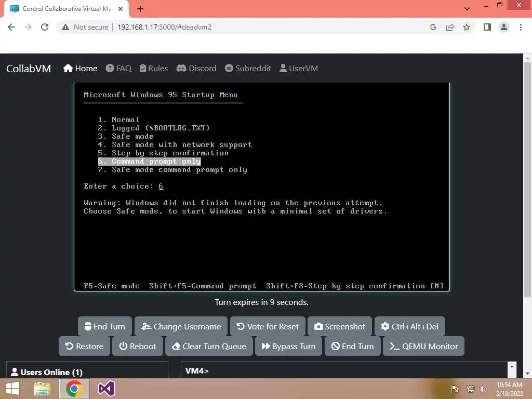
Task: Click the admin End Turn button with ban icon
Action: tap(353, 346)
